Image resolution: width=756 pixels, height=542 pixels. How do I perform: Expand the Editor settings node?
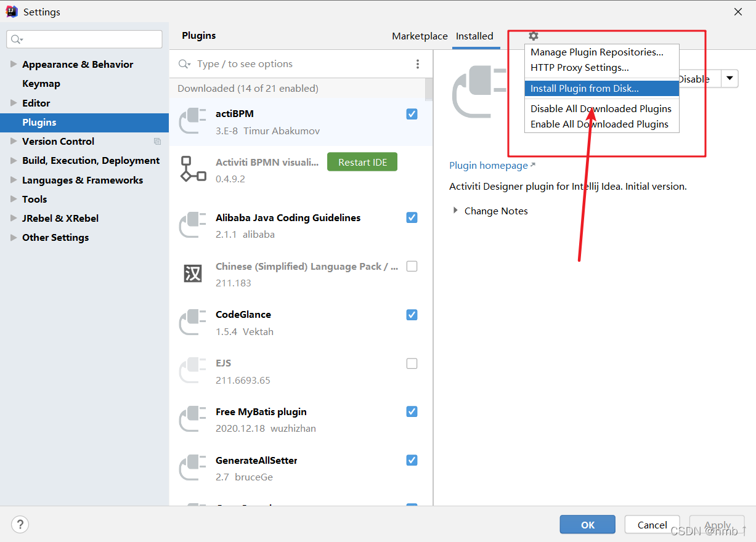(14, 103)
